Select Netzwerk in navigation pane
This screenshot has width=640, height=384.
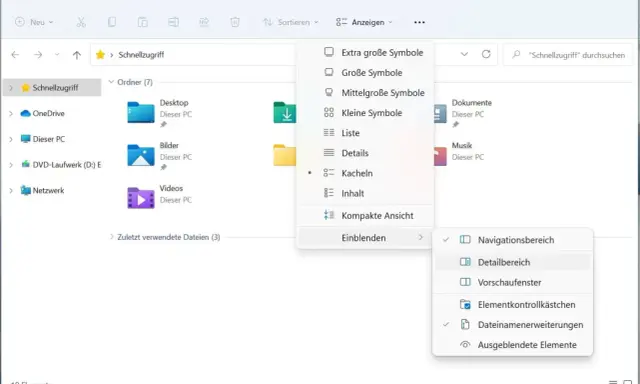point(52,191)
